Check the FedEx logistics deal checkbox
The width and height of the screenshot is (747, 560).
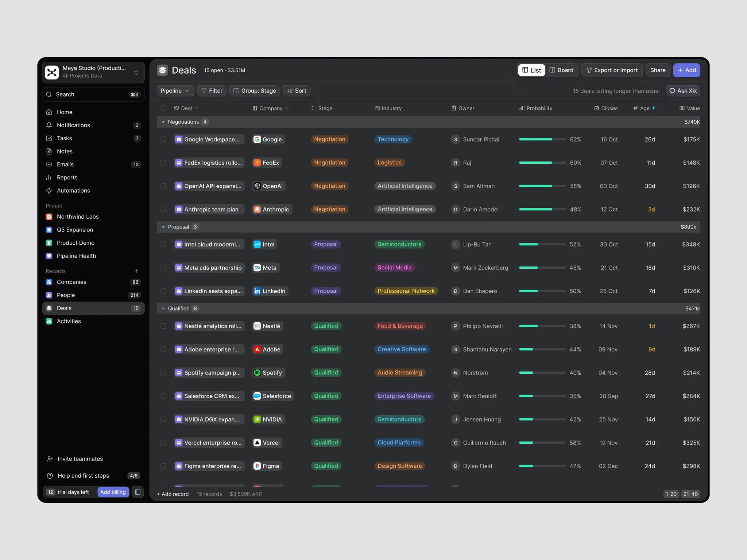tap(163, 163)
